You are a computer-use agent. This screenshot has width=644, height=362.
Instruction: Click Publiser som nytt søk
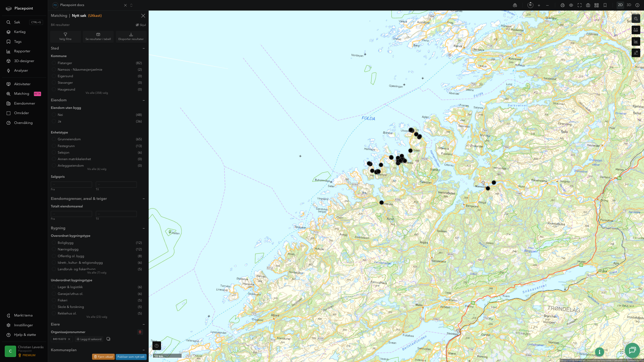pyautogui.click(x=131, y=357)
